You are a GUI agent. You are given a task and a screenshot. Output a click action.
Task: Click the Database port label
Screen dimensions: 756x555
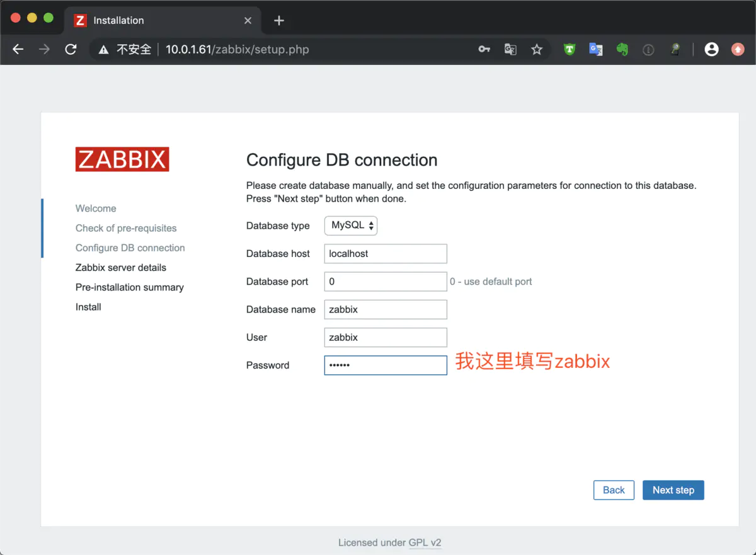click(277, 282)
